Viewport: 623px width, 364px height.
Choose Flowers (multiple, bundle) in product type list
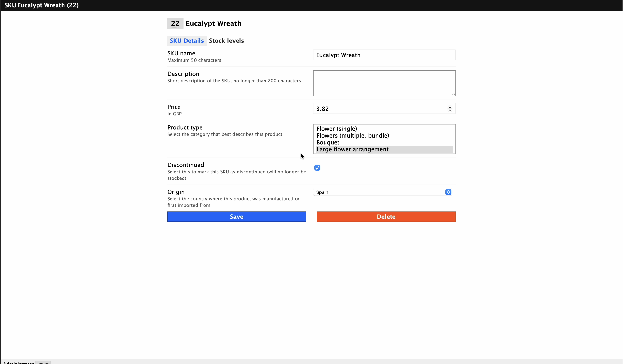coord(352,136)
